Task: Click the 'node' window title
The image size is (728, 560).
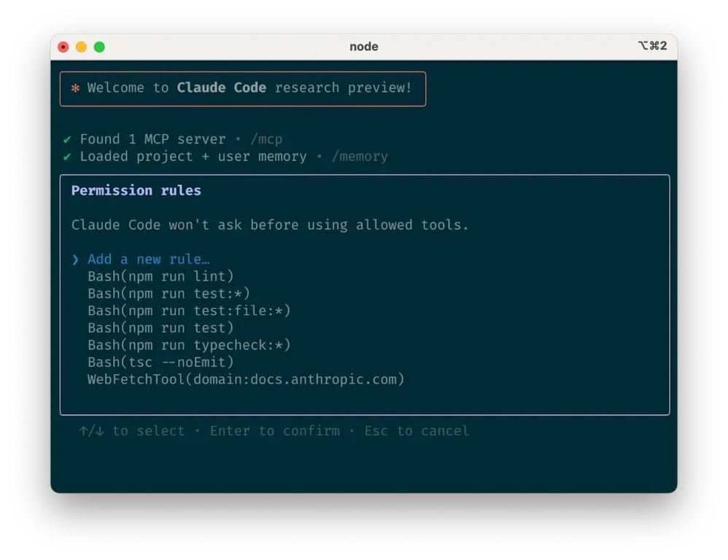Action: (363, 47)
